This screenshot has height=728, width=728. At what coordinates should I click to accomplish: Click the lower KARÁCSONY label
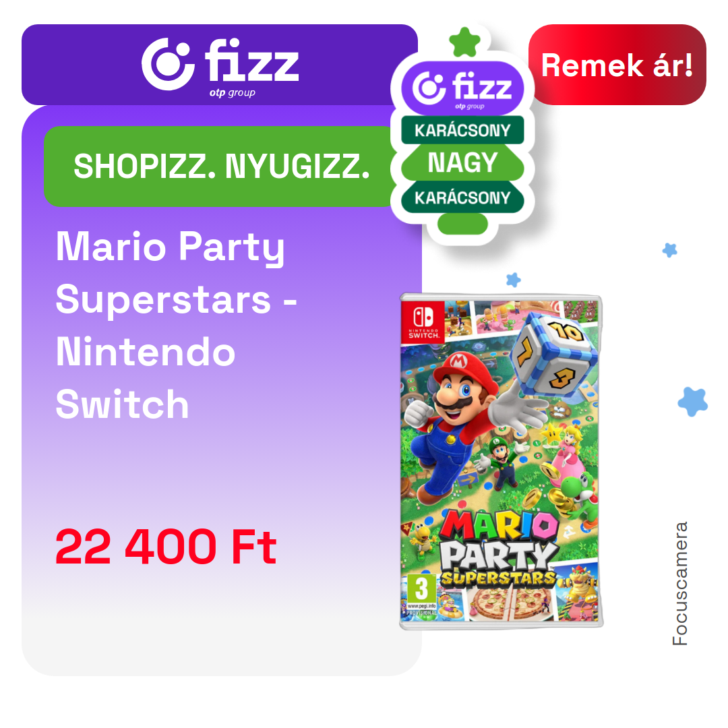click(x=462, y=198)
